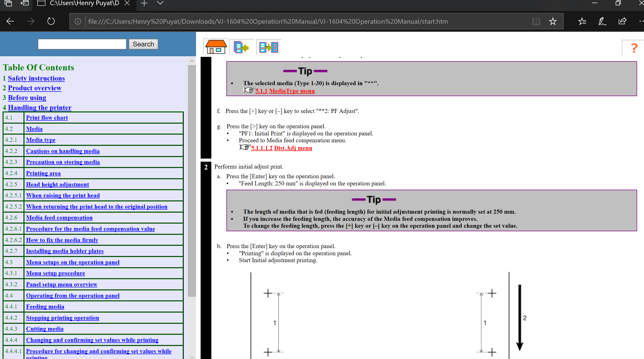This screenshot has height=359, width=644.
Task: Open When raising the print head link
Action: [x=63, y=195]
